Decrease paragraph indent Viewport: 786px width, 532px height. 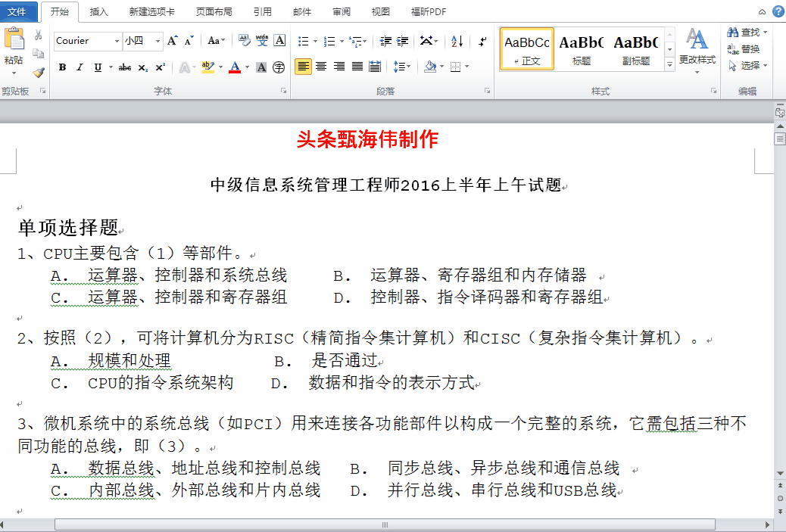385,41
